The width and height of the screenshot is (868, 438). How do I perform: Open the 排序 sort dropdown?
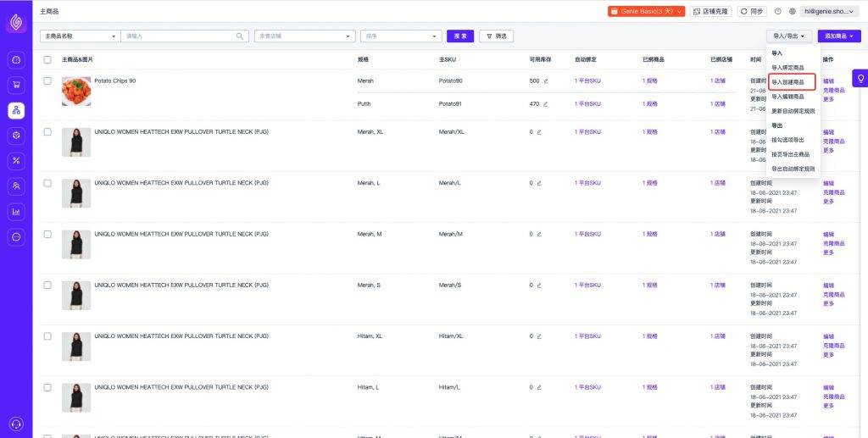point(401,36)
